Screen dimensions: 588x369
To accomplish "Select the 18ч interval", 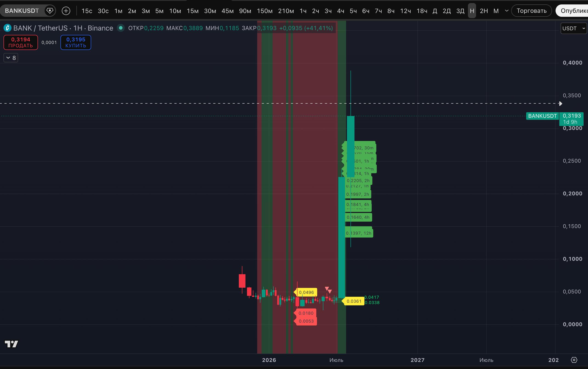I will pos(422,11).
